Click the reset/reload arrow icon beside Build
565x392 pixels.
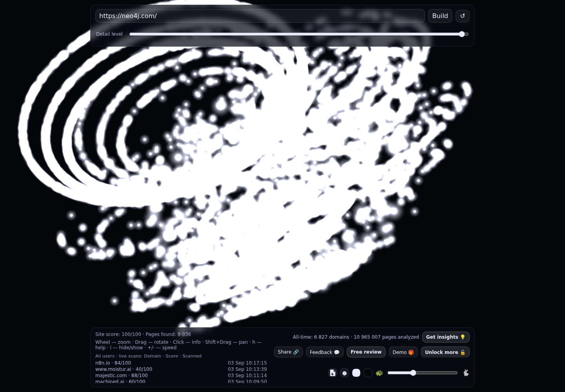click(463, 16)
